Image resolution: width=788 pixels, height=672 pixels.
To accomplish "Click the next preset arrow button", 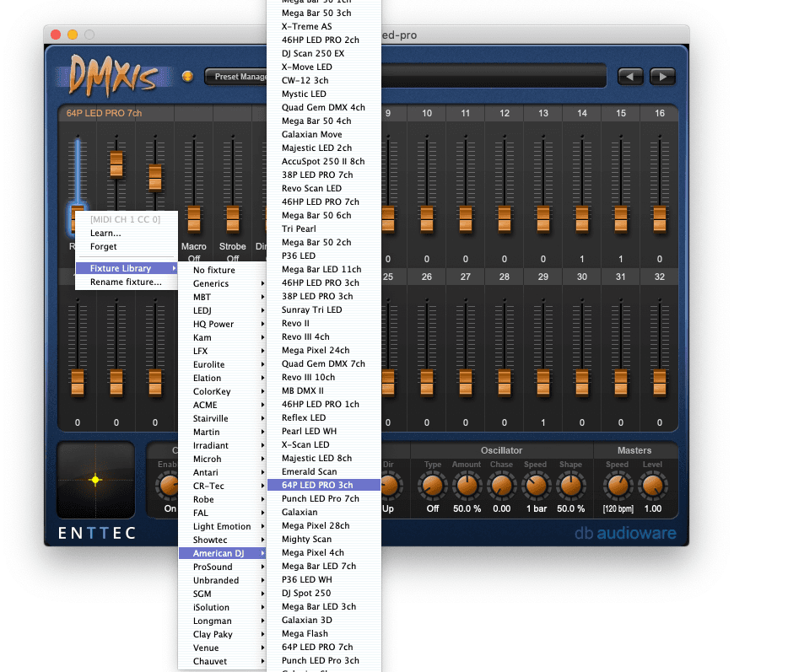I will 662,76.
